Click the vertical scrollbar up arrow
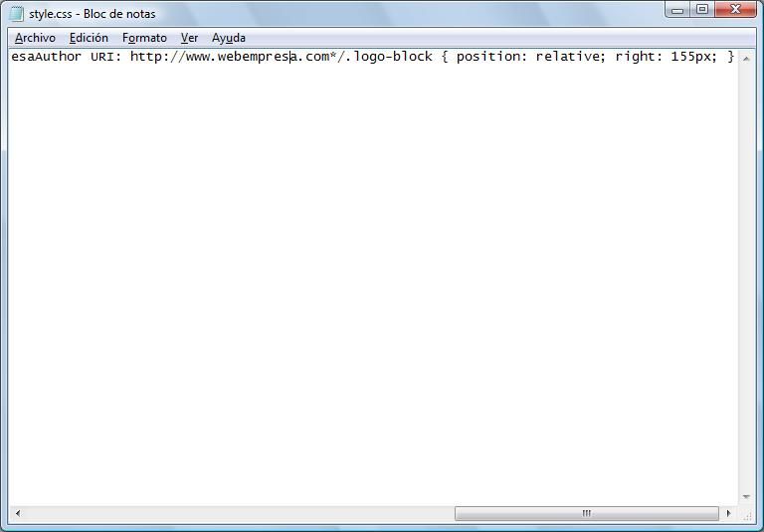The width and height of the screenshot is (764, 532). click(x=746, y=59)
